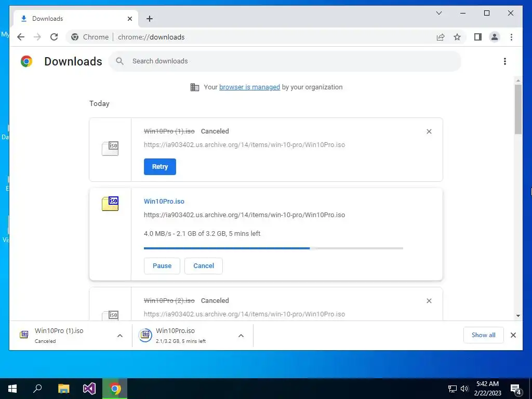
Task: Open the volume tray icon
Action: 464,389
